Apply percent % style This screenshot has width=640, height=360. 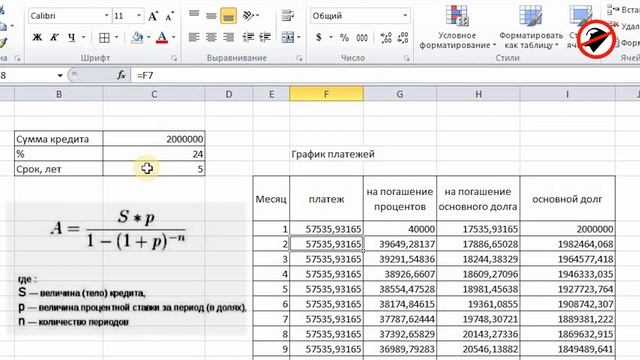tap(344, 38)
